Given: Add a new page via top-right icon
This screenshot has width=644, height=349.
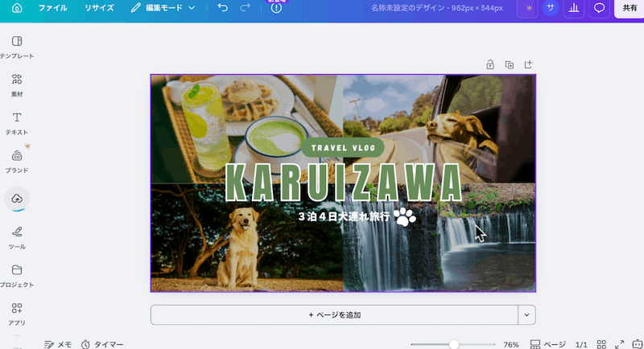Looking at the screenshot, I should pyautogui.click(x=529, y=65).
